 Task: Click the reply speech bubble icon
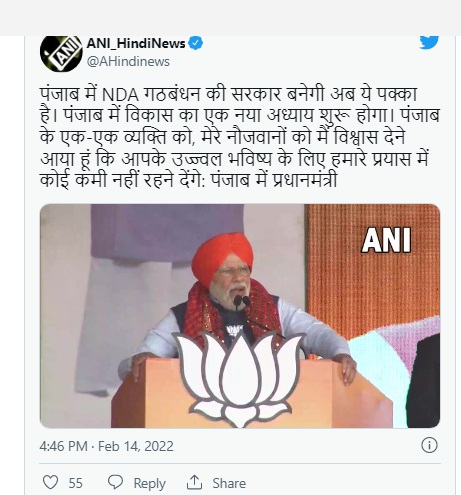pos(116,482)
